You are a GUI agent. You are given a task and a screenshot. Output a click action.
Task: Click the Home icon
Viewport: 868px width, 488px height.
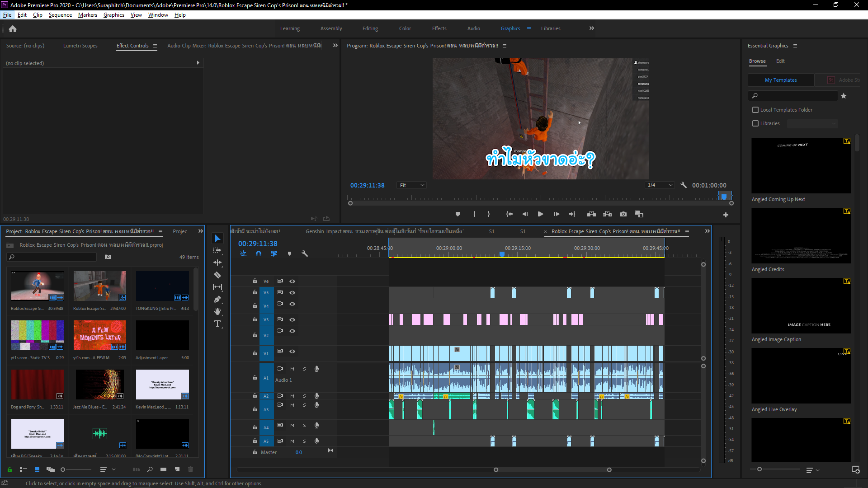[13, 28]
